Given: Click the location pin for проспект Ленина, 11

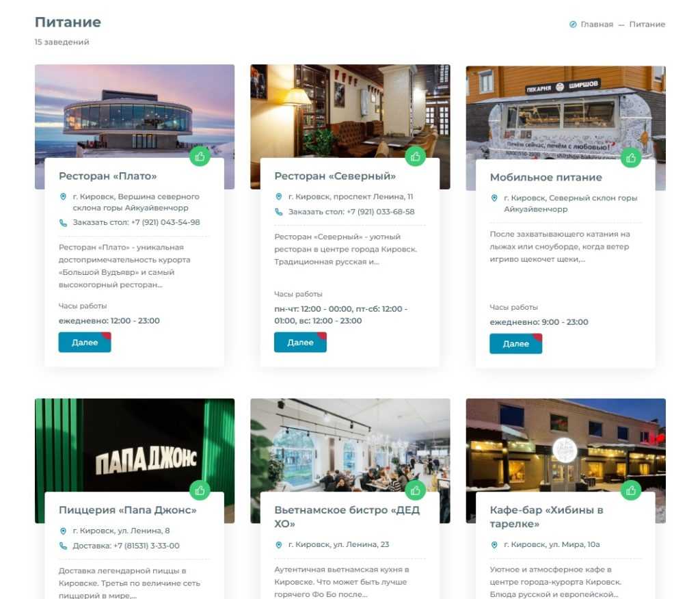Looking at the screenshot, I should click(279, 196).
